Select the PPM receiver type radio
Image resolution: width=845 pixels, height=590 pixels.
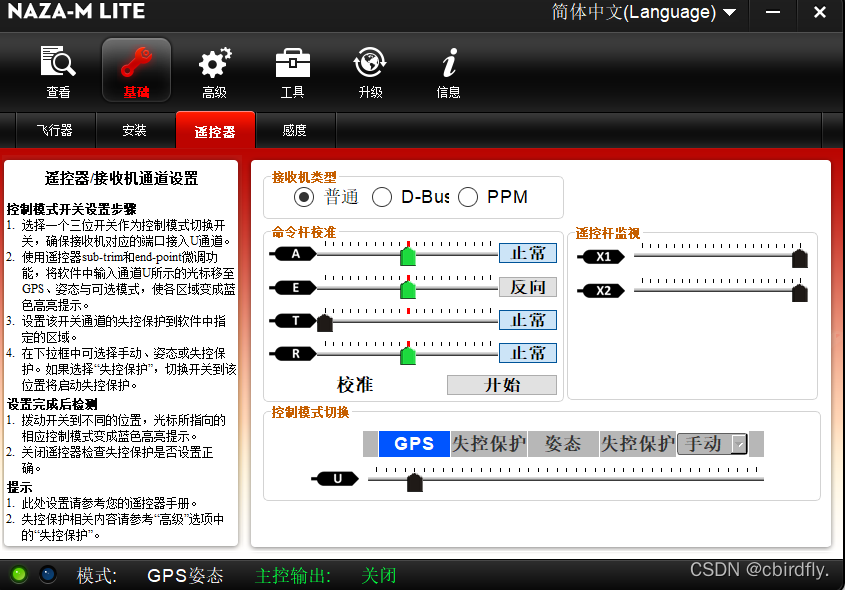(468, 197)
